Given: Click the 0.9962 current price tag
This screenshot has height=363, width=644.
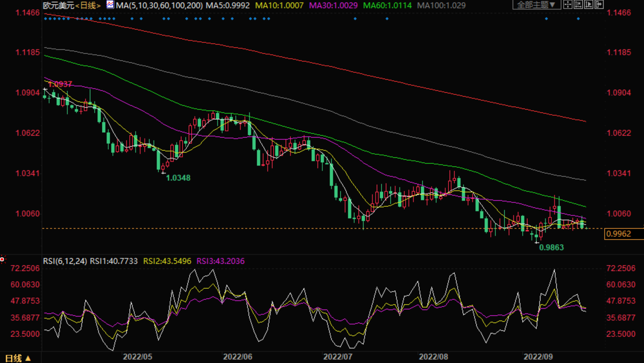Looking at the screenshot, I should (x=624, y=234).
